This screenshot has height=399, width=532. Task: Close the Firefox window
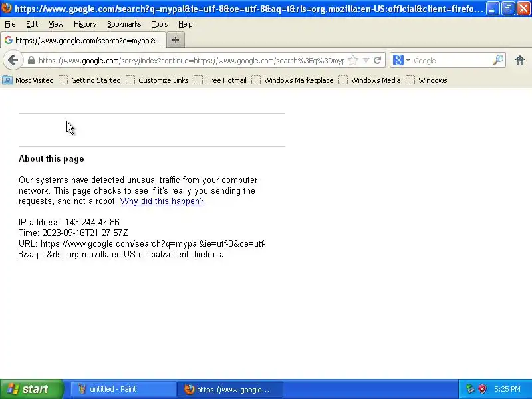[x=523, y=9]
